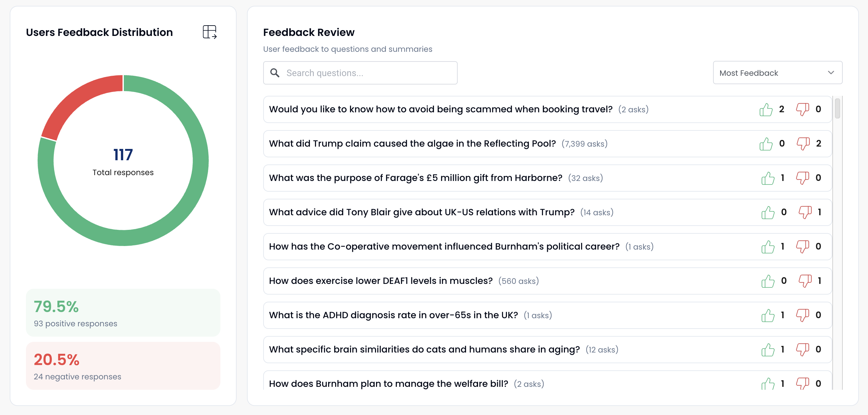
Task: Thumbs down on cats and humans brain question
Action: pyautogui.click(x=802, y=350)
